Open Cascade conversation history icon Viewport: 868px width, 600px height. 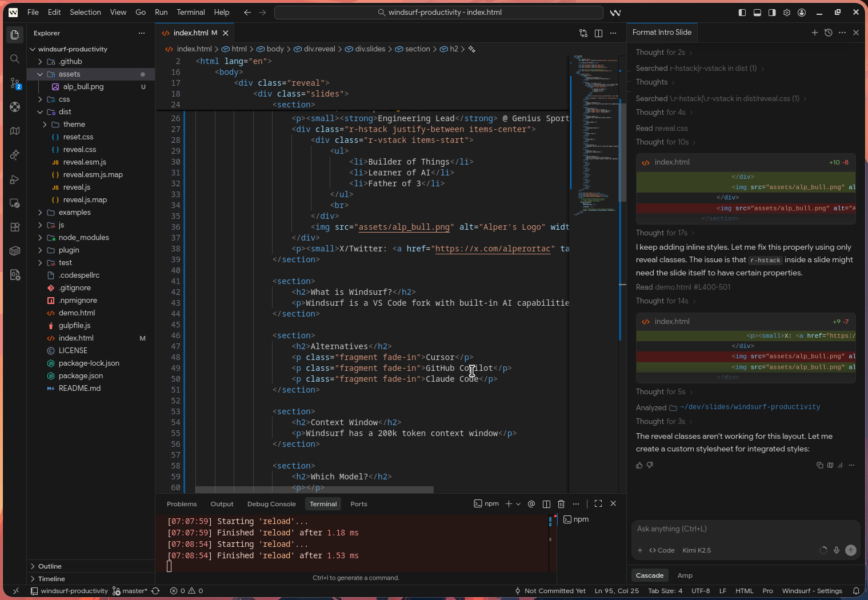pos(829,33)
